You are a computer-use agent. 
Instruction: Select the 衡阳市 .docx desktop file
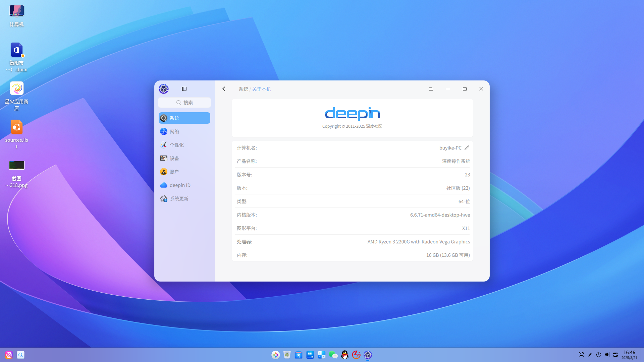[x=16, y=57]
